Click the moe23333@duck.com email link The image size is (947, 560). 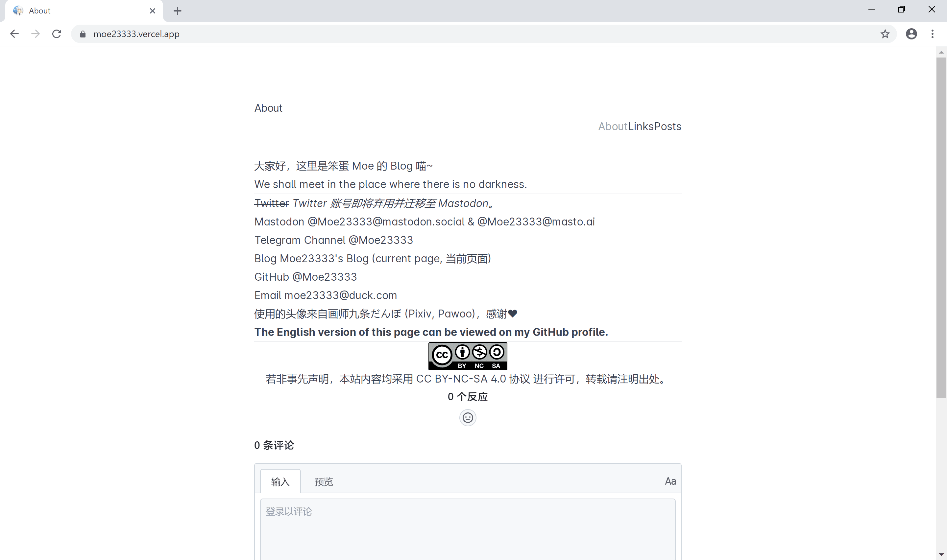click(341, 295)
